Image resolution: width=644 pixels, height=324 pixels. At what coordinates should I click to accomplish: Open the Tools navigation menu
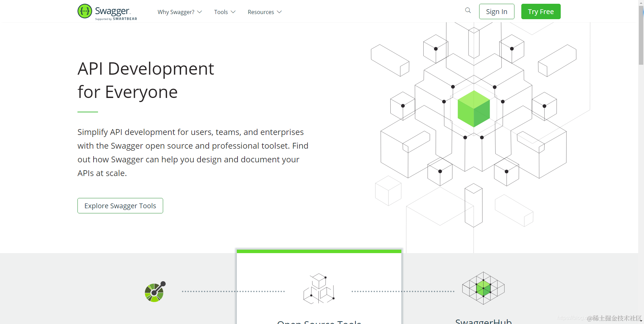click(x=225, y=12)
